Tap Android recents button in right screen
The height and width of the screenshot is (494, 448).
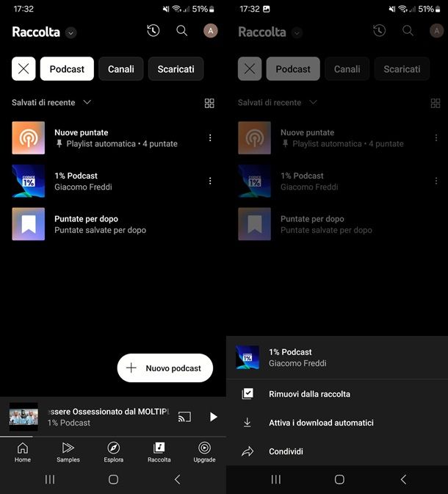276,479
